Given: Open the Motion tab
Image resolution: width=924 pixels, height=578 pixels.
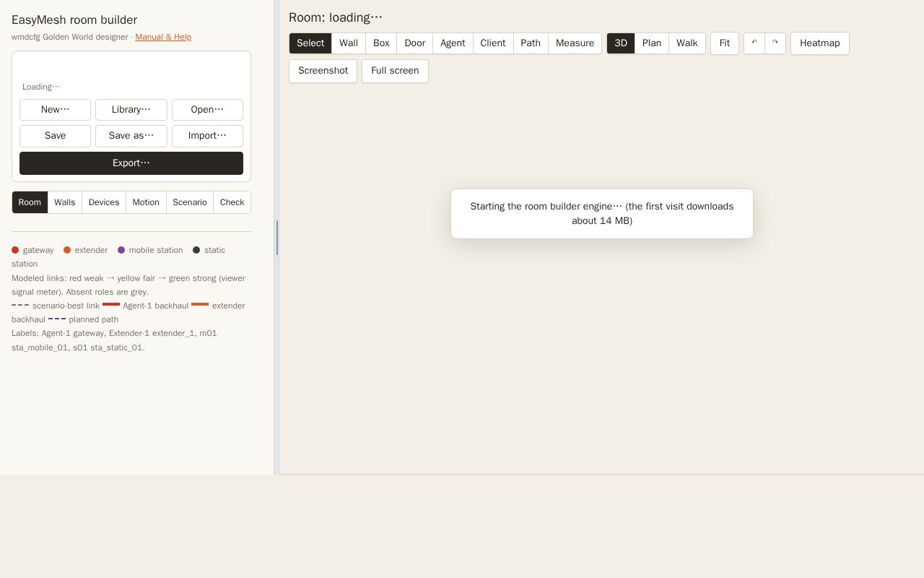Looking at the screenshot, I should point(146,202).
